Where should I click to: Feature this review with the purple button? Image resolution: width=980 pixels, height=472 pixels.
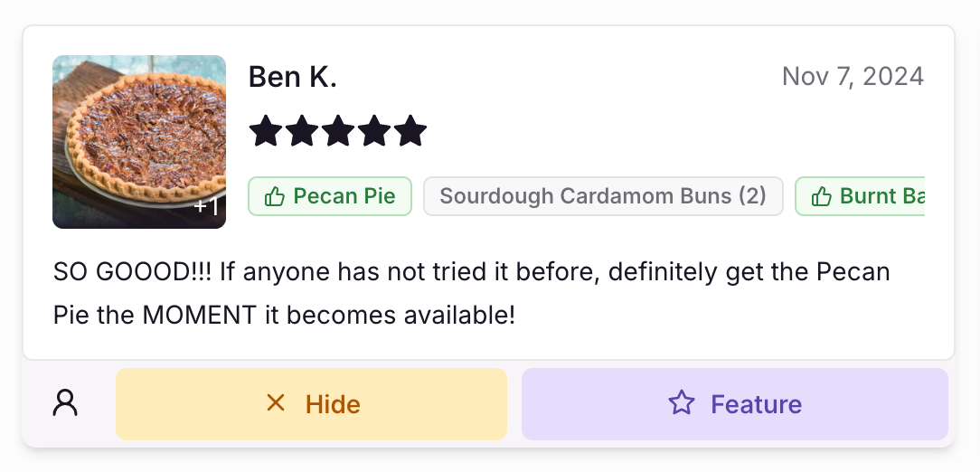coord(735,404)
